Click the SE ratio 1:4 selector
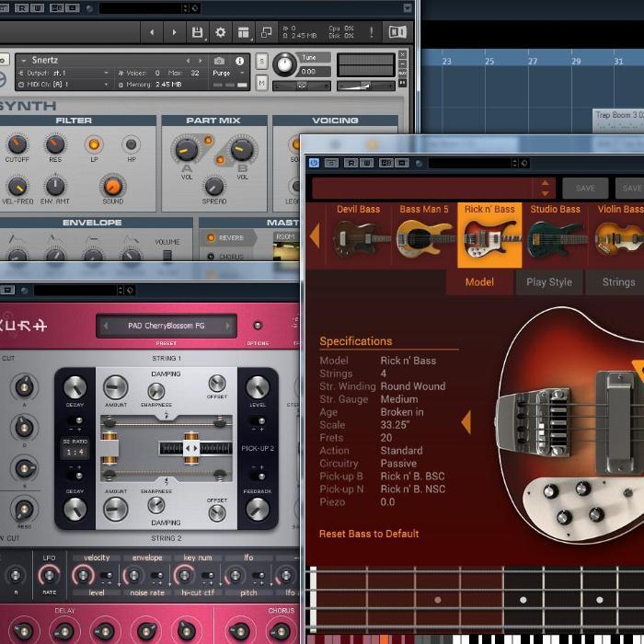Image resolution: width=644 pixels, height=644 pixels. [75, 452]
